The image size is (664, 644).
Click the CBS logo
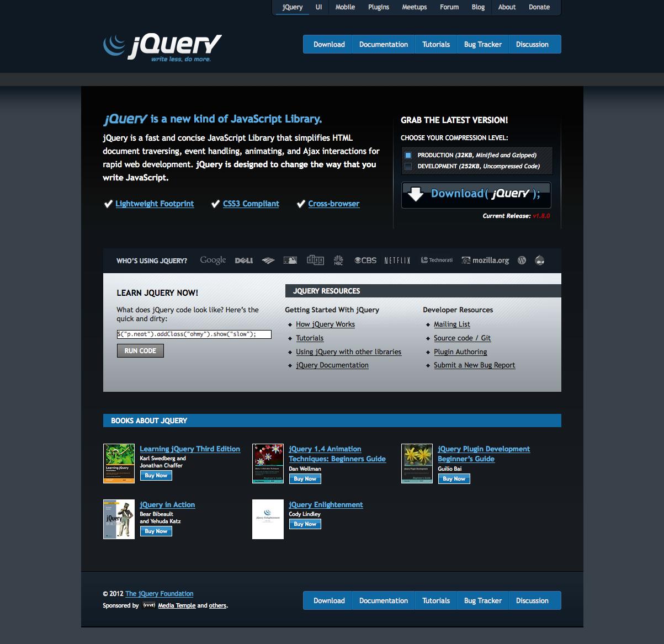coord(364,260)
